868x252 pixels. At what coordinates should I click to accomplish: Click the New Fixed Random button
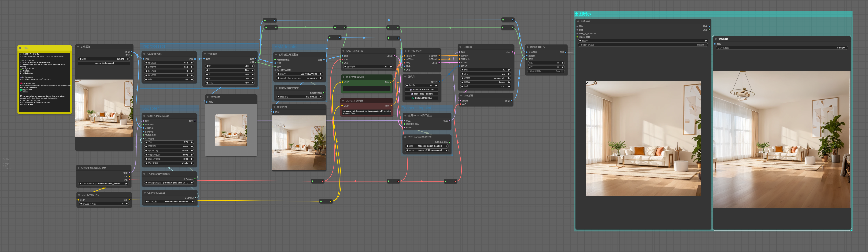(x=422, y=94)
